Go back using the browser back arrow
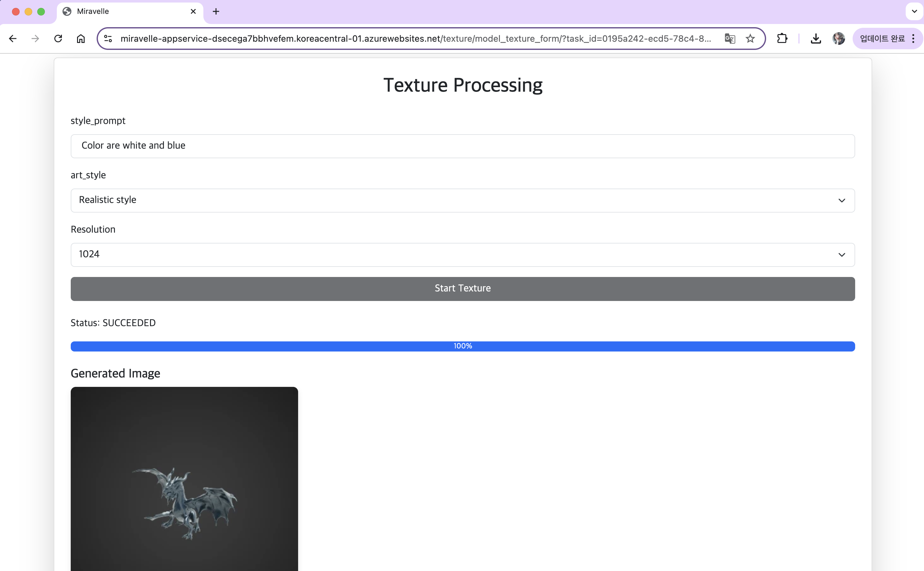 (12, 39)
